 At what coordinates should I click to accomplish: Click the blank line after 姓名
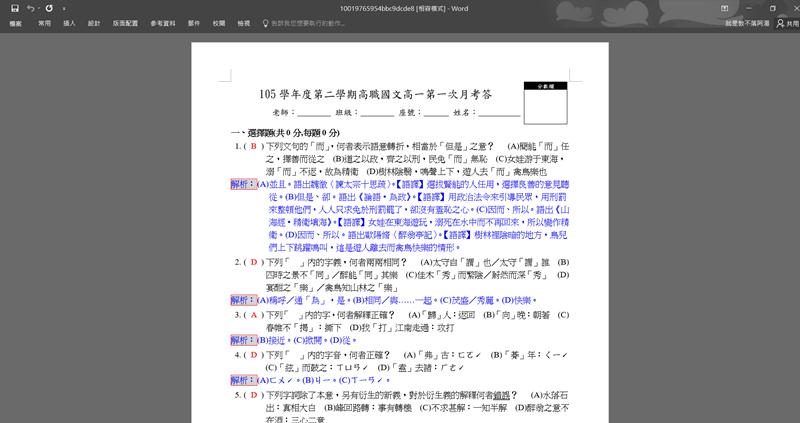(x=499, y=113)
